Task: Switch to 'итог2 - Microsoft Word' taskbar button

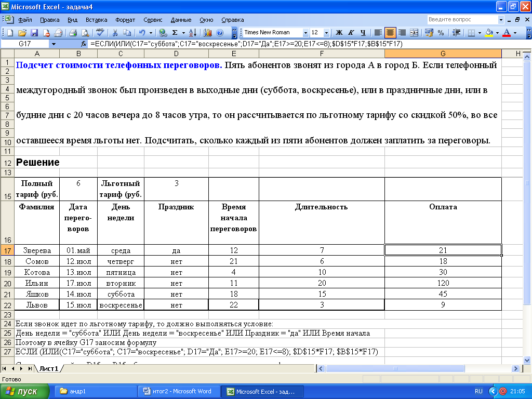Action: pyautogui.click(x=179, y=391)
